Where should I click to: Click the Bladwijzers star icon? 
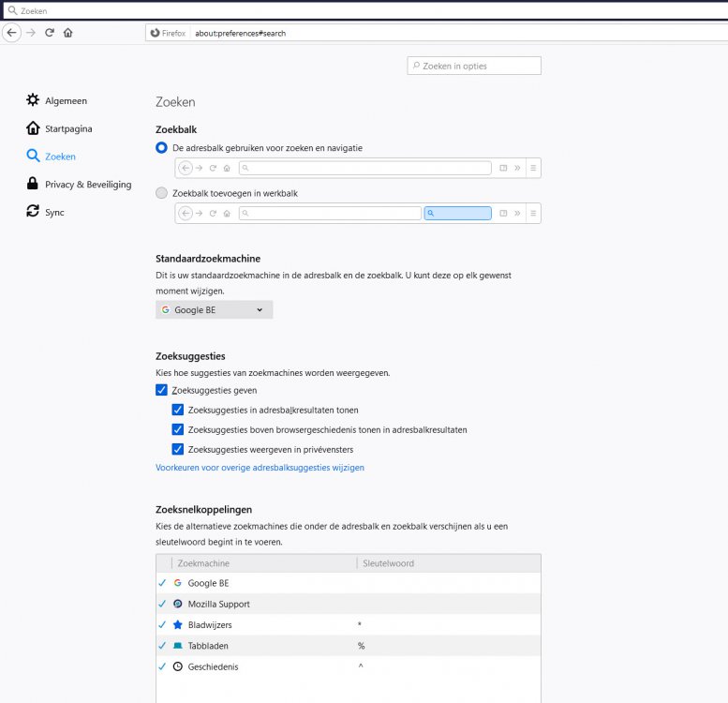tap(177, 624)
